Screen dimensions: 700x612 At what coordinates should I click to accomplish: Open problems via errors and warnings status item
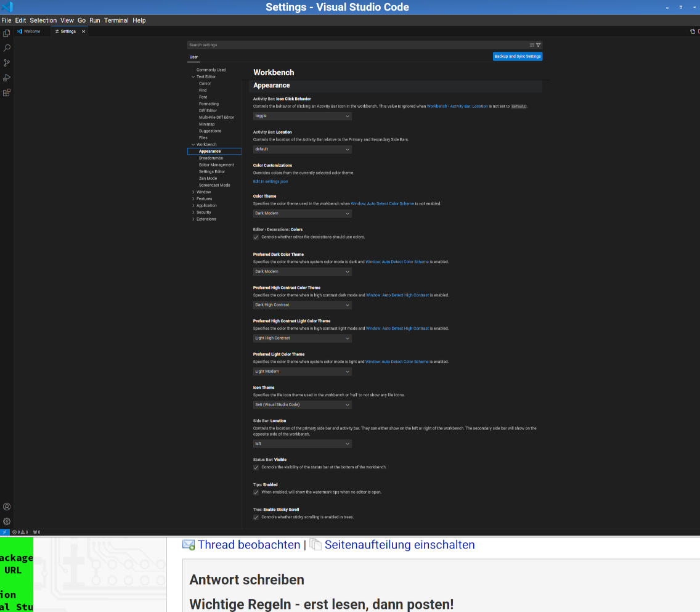pyautogui.click(x=20, y=532)
